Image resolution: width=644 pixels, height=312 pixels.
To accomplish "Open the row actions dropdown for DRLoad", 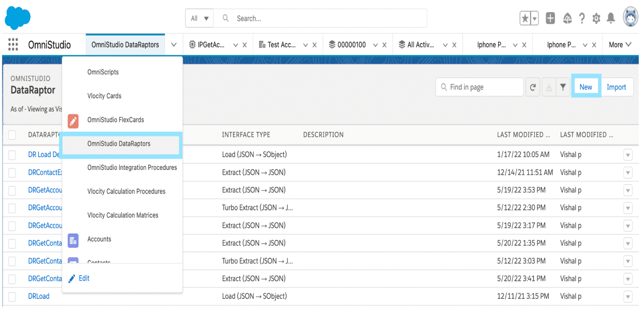I will click(x=628, y=296).
